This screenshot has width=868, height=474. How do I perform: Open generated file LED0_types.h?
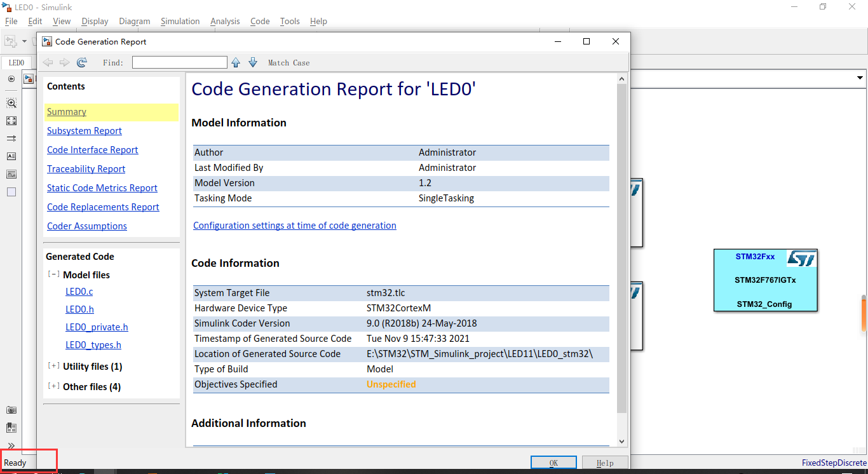click(x=93, y=345)
